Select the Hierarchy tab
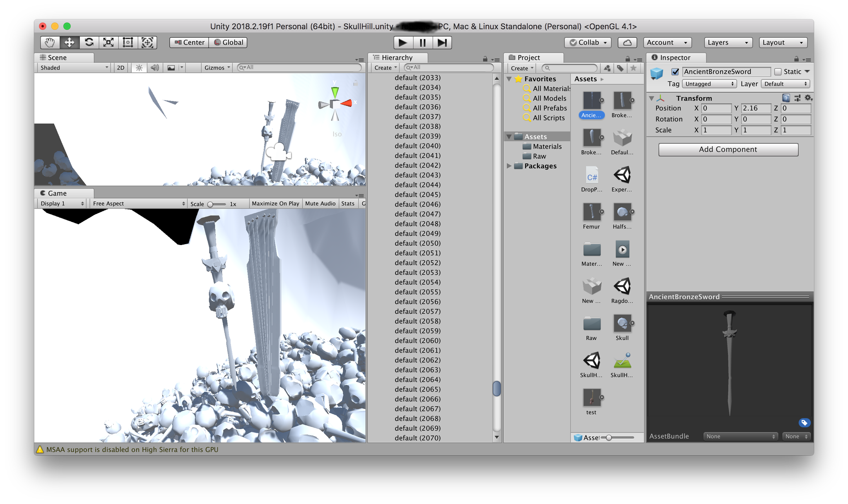848x504 pixels. pos(397,58)
